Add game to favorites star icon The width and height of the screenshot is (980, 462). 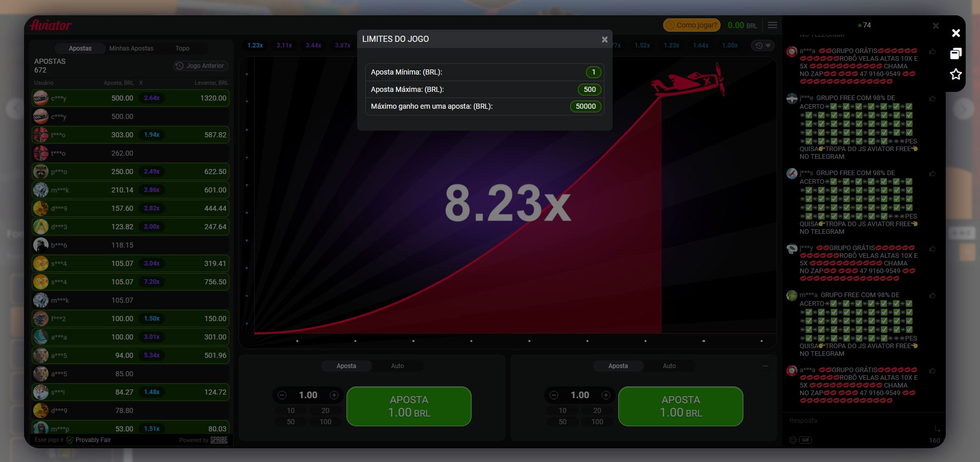(956, 75)
